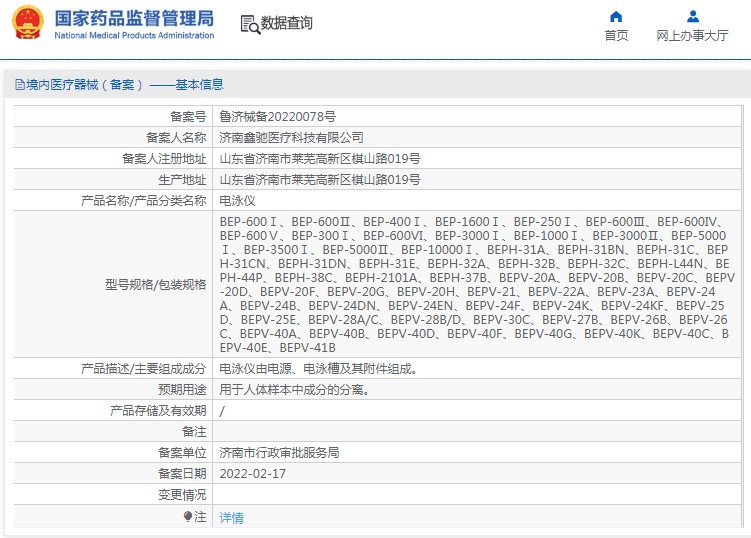751x538 pixels.
Task: Select the record number 鲁济械备20220078号
Action: click(277, 116)
